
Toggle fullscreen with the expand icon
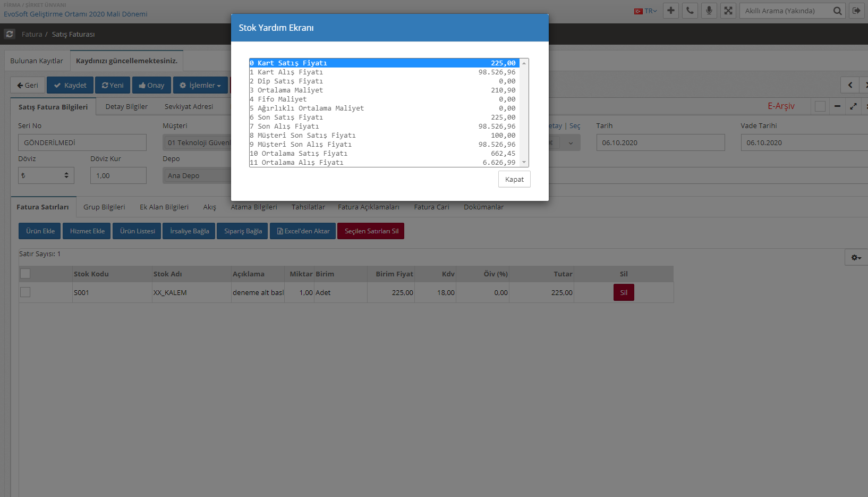(x=728, y=11)
